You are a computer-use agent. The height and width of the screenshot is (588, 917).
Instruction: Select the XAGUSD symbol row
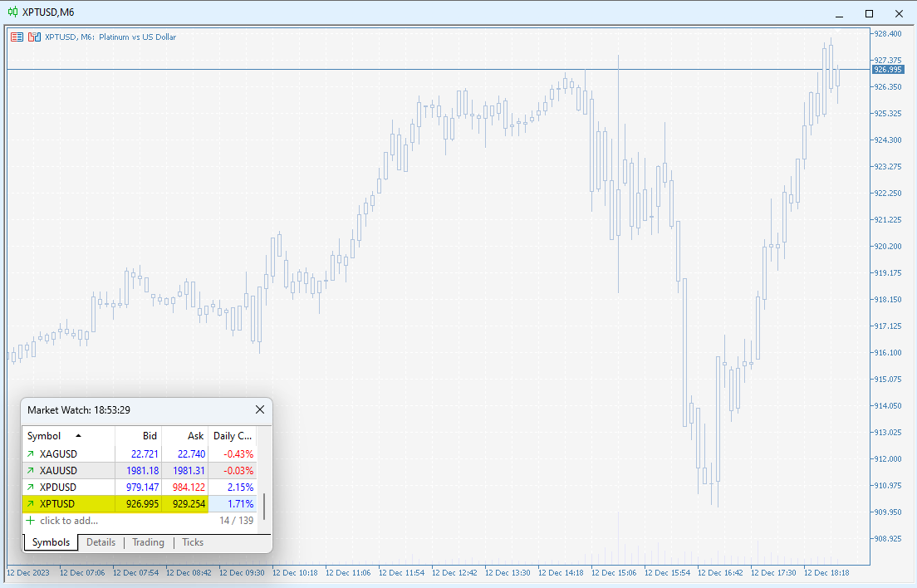140,453
